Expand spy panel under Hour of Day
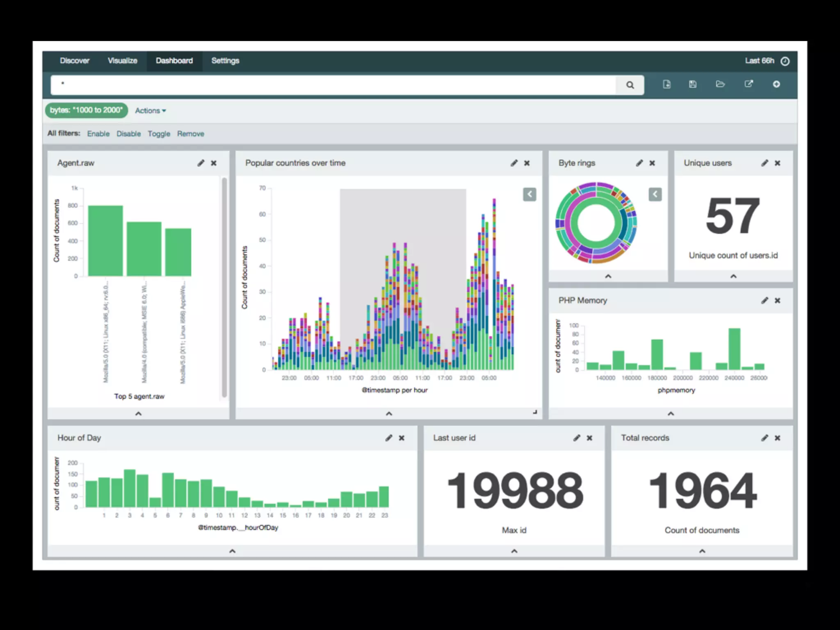 coord(232,551)
